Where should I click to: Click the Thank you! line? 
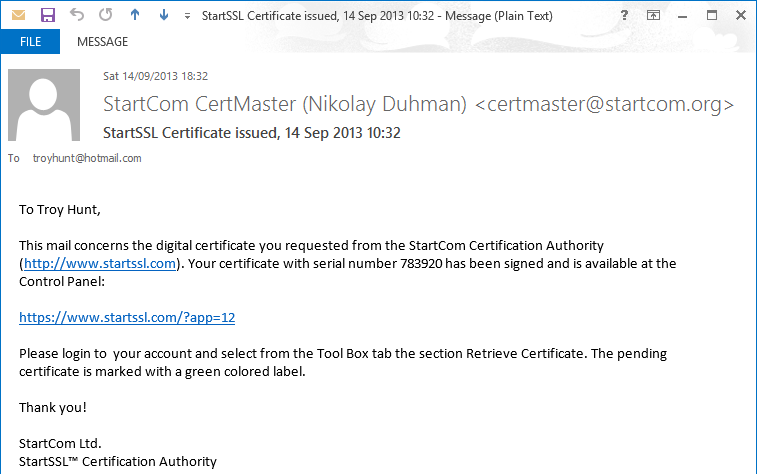pyautogui.click(x=53, y=407)
